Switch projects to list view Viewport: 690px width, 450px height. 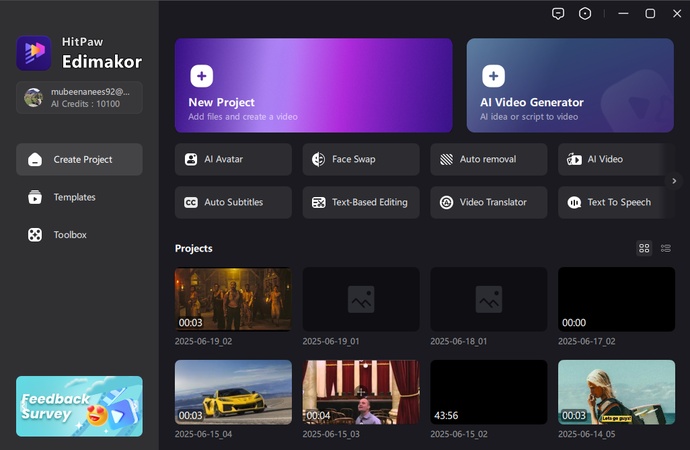coord(666,249)
